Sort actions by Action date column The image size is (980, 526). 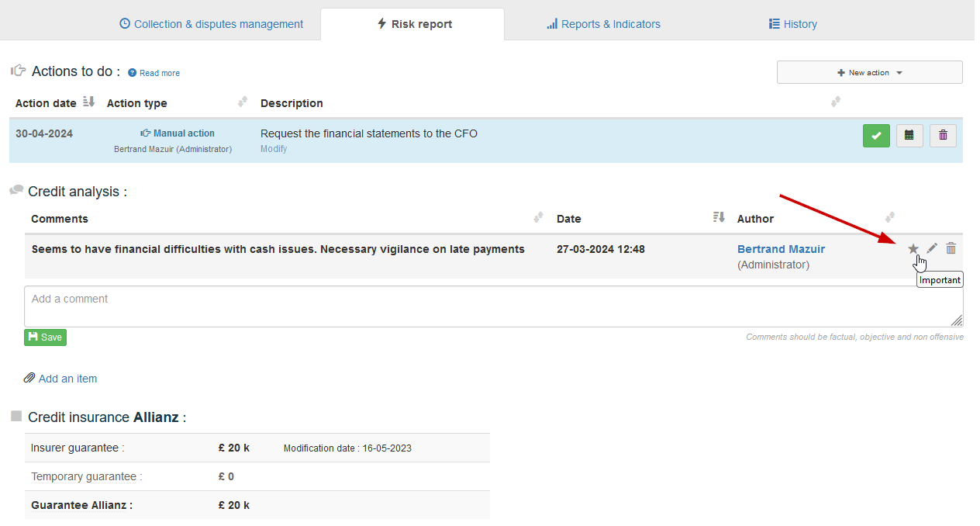pos(88,102)
